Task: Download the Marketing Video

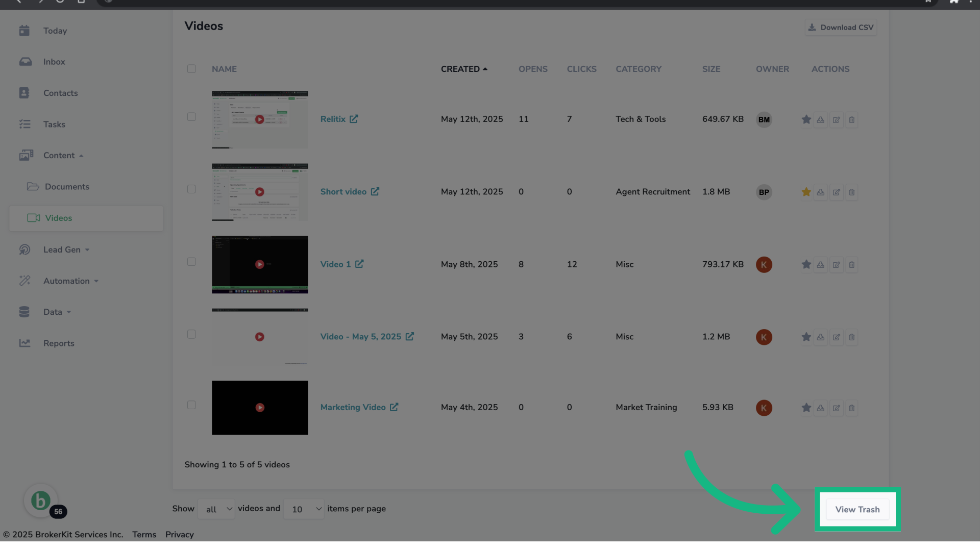Action: coord(821,408)
